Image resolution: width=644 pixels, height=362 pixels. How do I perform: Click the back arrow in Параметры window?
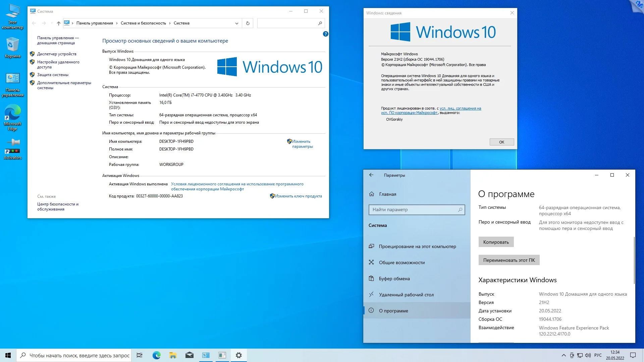pyautogui.click(x=371, y=175)
